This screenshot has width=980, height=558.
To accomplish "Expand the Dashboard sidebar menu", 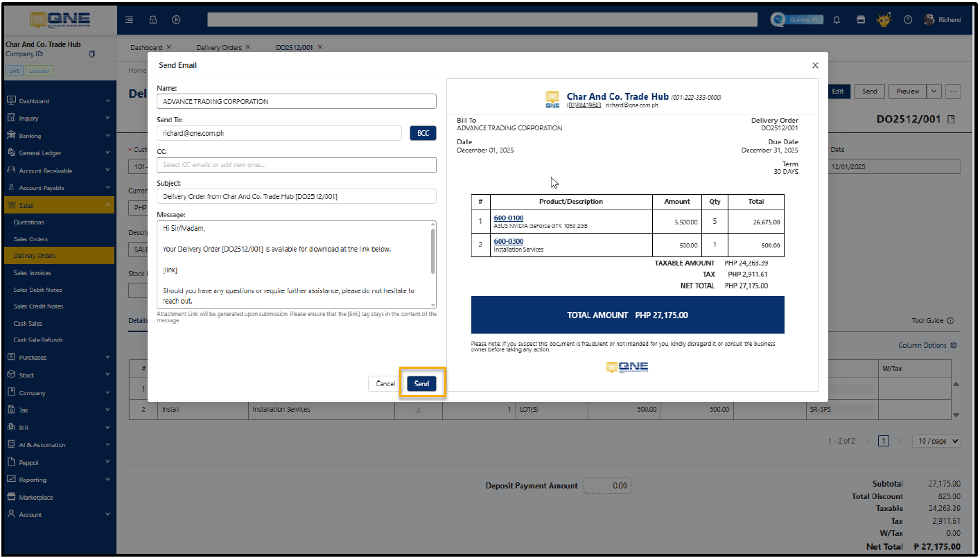I will tap(58, 101).
